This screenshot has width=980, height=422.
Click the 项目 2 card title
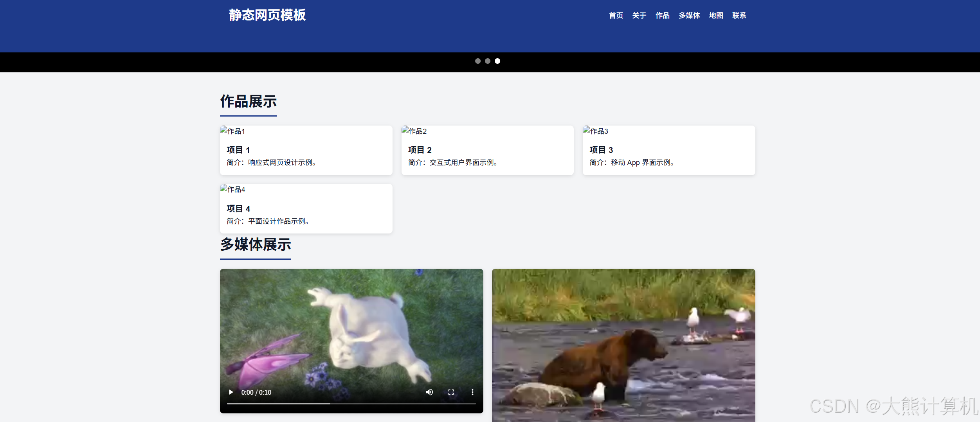coord(420,150)
